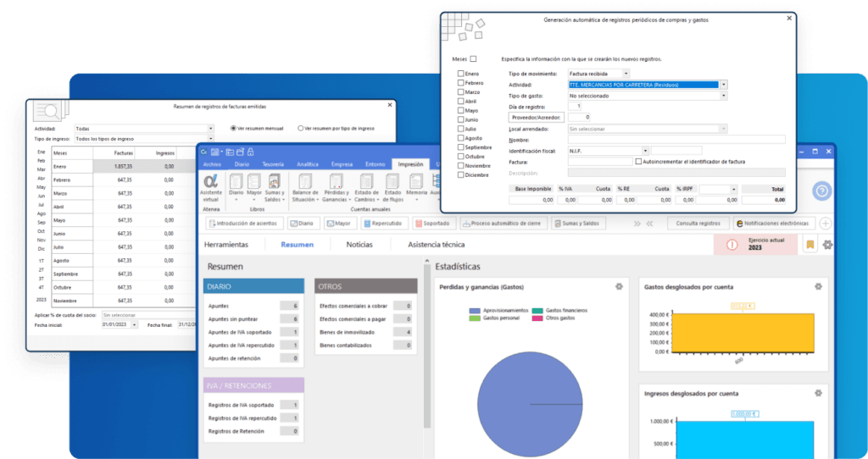Open the Archivo ribbon tab
The width and height of the screenshot is (868, 459).
pyautogui.click(x=212, y=164)
